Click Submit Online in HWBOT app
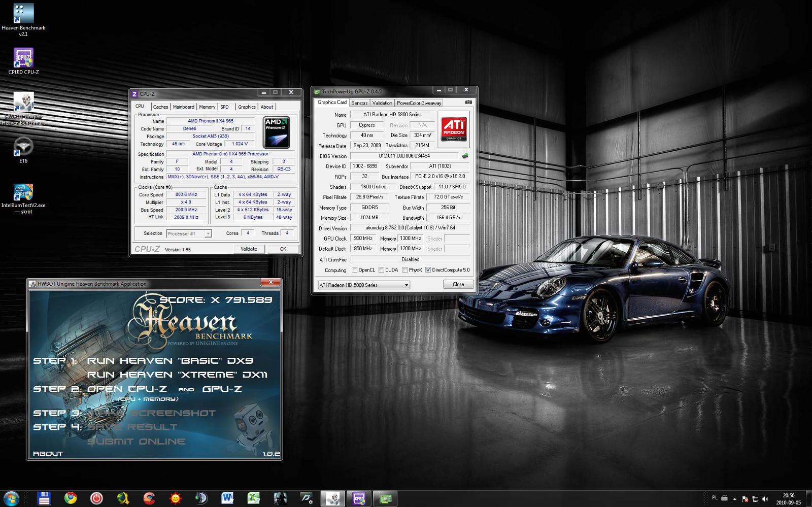Viewport: 812px width, 507px height. pyautogui.click(x=136, y=442)
